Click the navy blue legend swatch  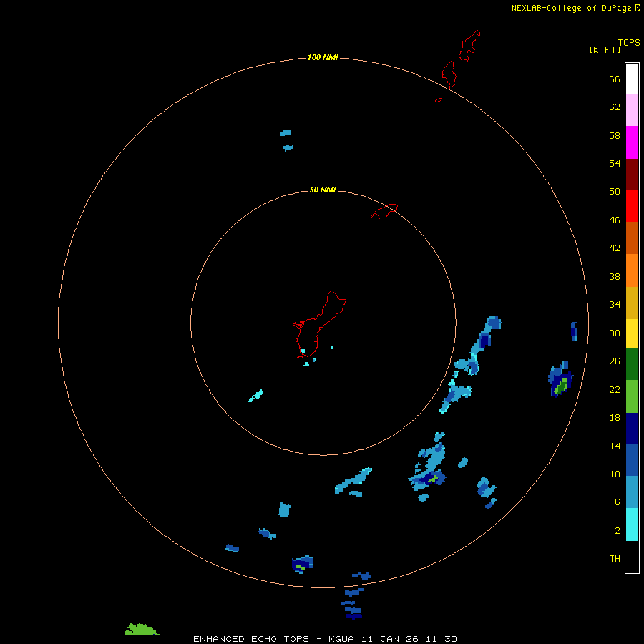pyautogui.click(x=632, y=429)
